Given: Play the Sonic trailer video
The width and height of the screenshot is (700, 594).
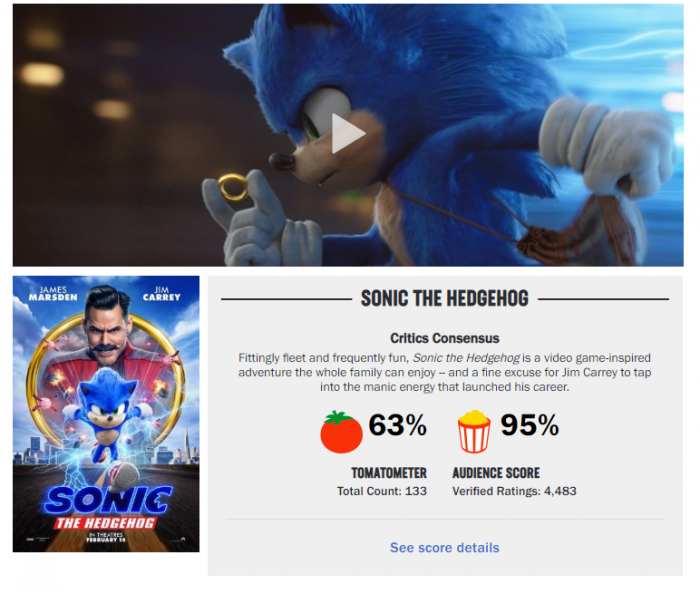Looking at the screenshot, I should point(348,134).
